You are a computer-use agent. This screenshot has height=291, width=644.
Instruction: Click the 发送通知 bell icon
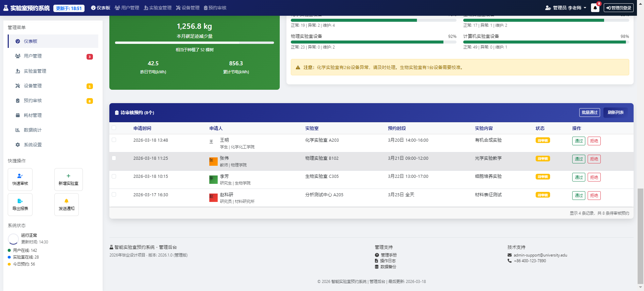point(66,201)
